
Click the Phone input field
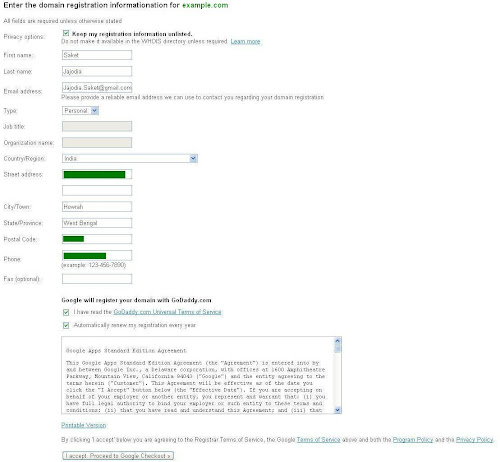(x=97, y=256)
